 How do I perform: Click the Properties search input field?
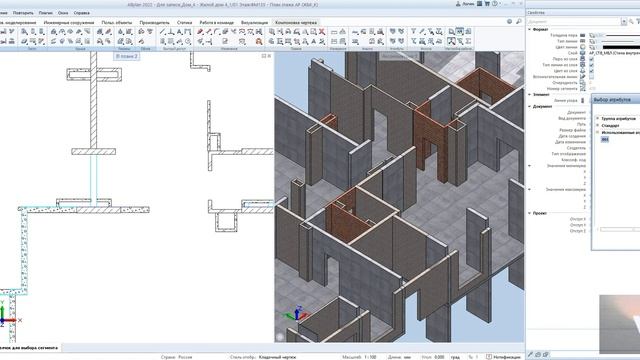tap(573, 22)
